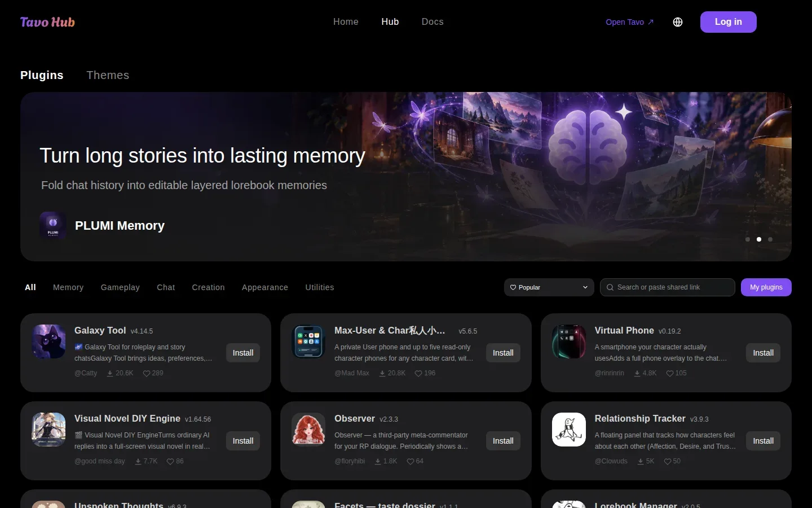Install the Relationship Tracker plugin

pos(764,441)
